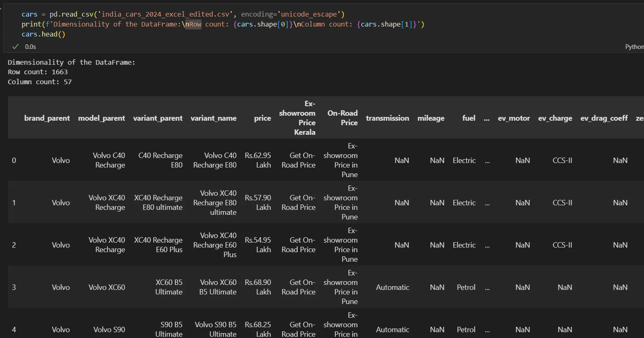Click the cars.head() code line
644x338 pixels.
coord(44,34)
